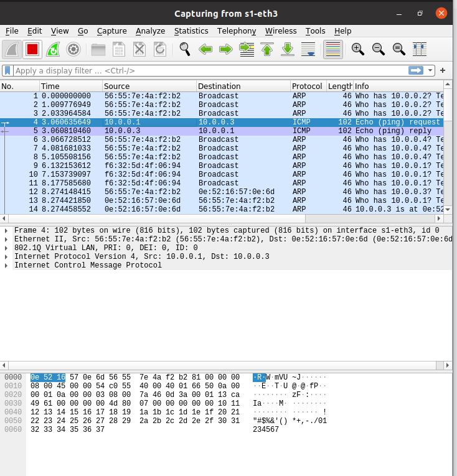The width and height of the screenshot is (457, 476).
Task: Toggle colorize packet list rules icon
Action: pyautogui.click(x=333, y=49)
